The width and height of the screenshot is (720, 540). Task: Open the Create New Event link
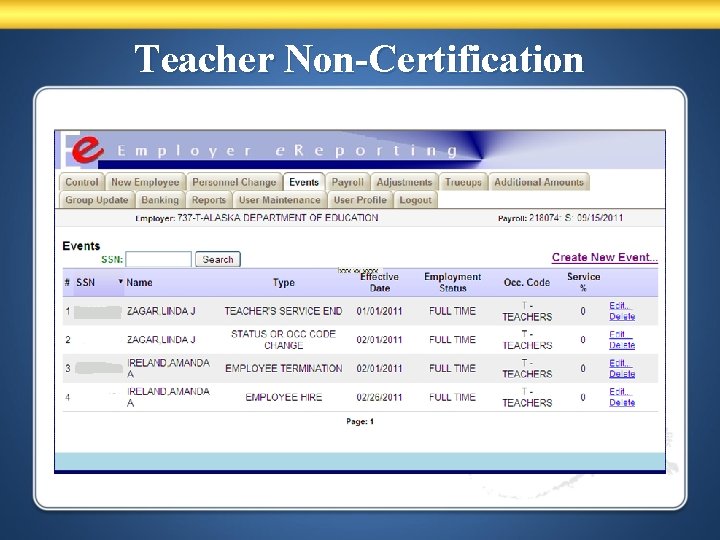605,257
